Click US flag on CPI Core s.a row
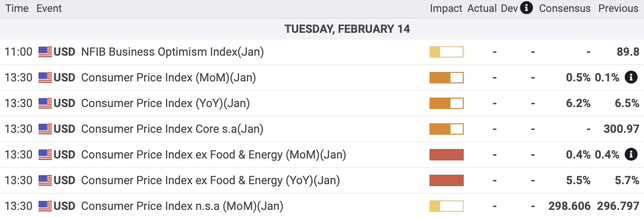Viewport: 644px width, 218px height. pyautogui.click(x=45, y=129)
